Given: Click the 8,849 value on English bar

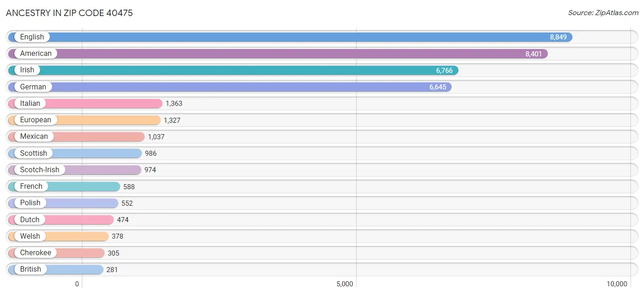Looking at the screenshot, I should [558, 38].
